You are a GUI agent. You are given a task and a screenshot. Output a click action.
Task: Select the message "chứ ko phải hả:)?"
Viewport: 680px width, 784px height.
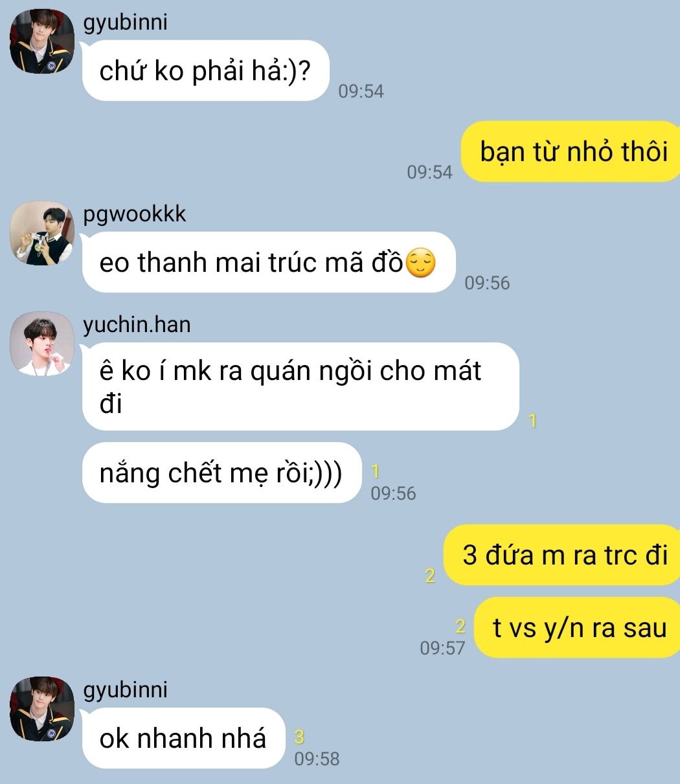(x=206, y=71)
